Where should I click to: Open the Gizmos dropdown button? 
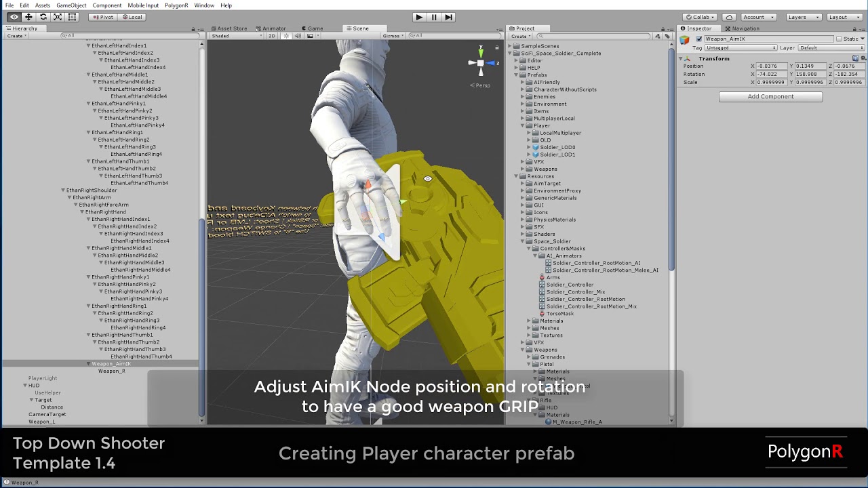[x=393, y=36]
